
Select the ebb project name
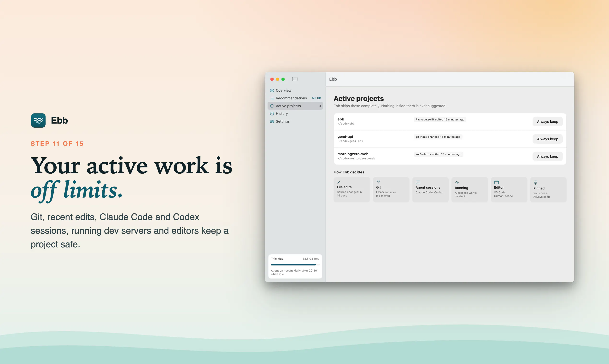pos(341,119)
